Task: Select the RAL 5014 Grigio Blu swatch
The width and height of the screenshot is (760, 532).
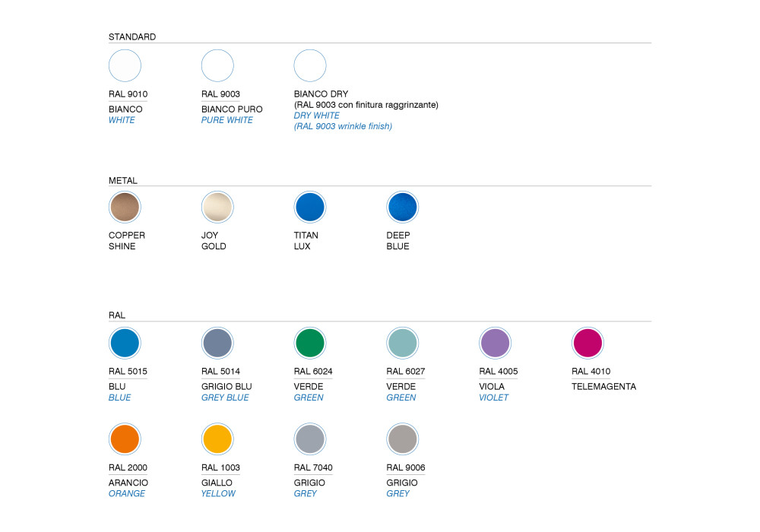Action: 217,343
